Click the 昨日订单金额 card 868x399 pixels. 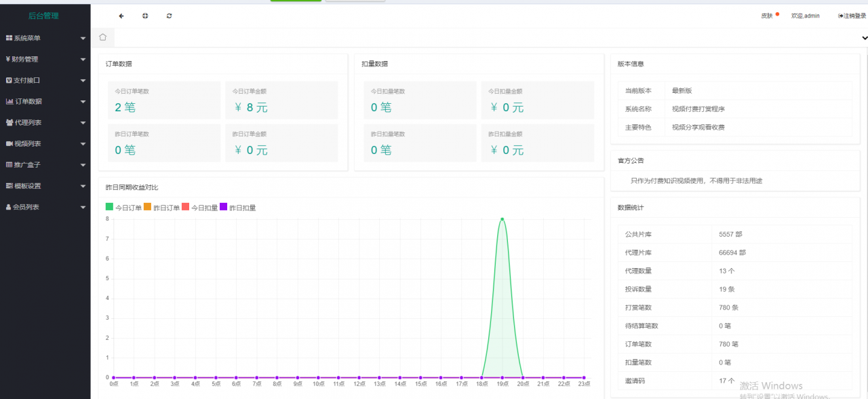(x=281, y=143)
